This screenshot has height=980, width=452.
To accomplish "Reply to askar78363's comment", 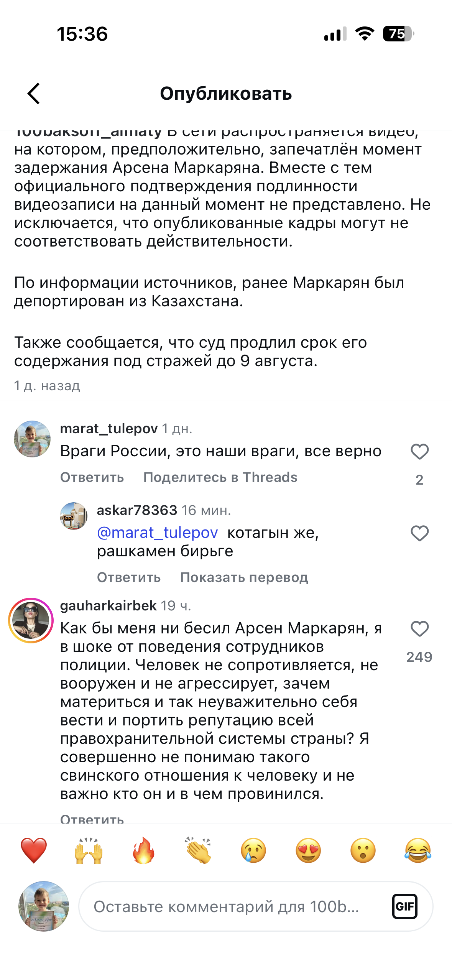I will [129, 577].
